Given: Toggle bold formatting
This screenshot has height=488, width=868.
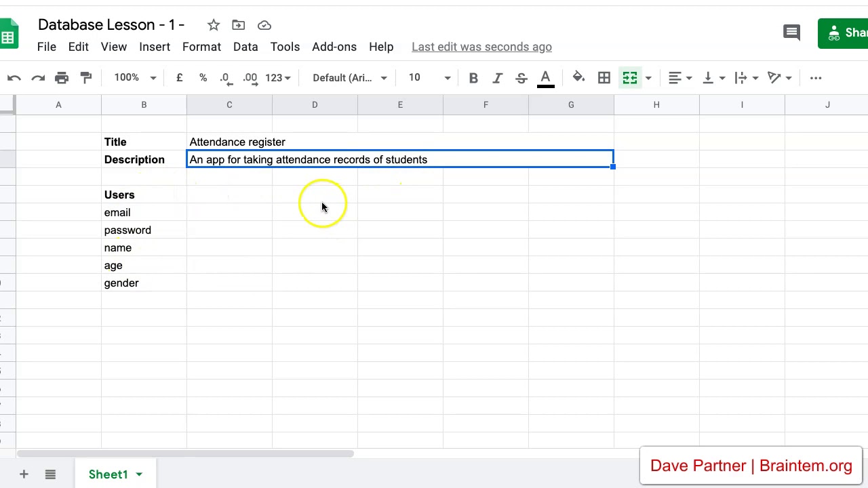Looking at the screenshot, I should 473,78.
